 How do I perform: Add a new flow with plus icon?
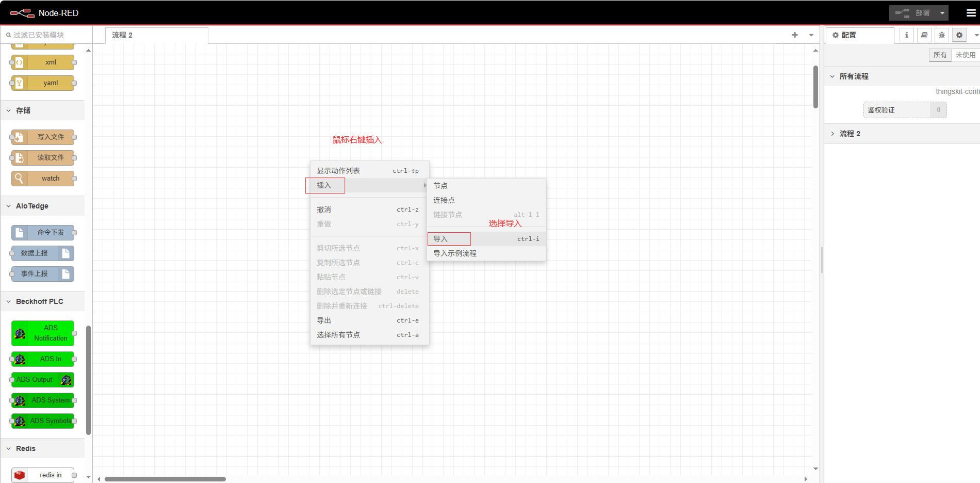tap(794, 35)
